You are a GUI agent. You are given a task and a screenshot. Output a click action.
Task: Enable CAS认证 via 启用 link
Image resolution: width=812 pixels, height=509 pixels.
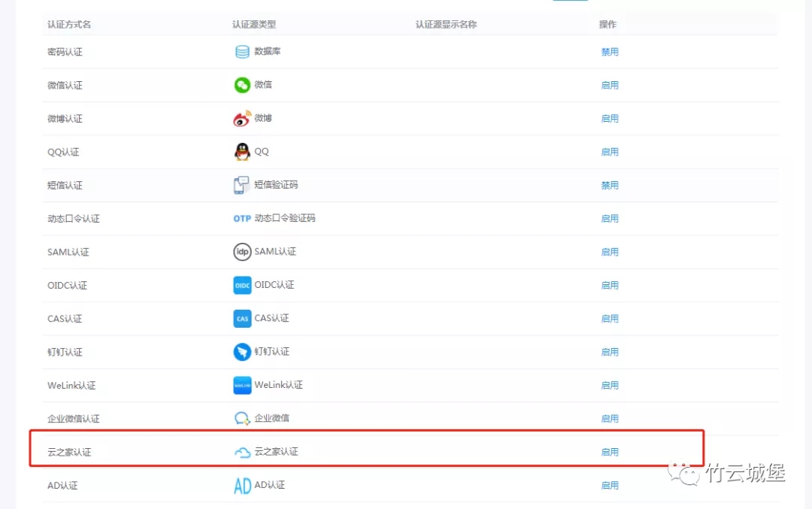point(610,319)
